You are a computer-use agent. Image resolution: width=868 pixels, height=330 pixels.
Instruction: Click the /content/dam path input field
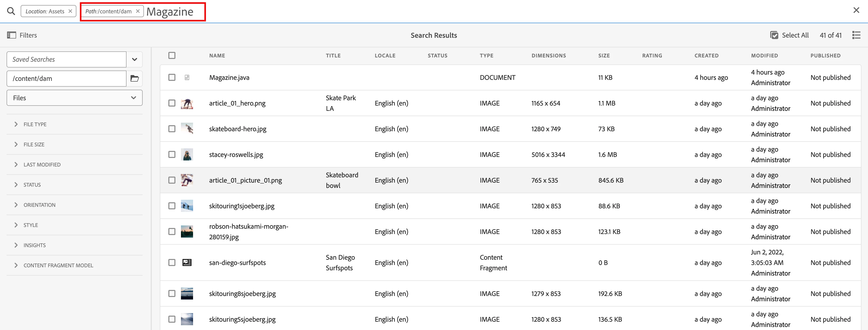[66, 78]
